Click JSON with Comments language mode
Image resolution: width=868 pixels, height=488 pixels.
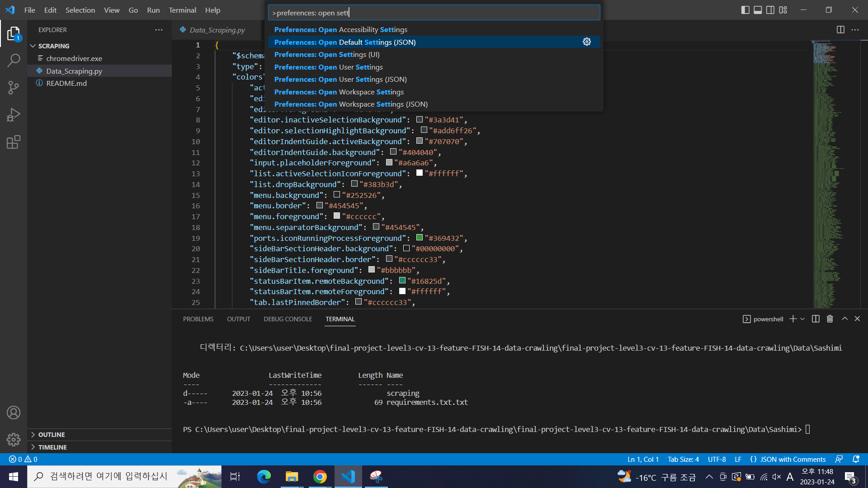pyautogui.click(x=793, y=460)
